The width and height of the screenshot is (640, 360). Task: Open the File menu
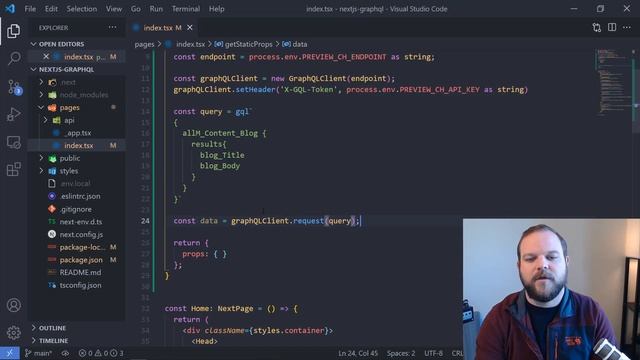(30, 9)
